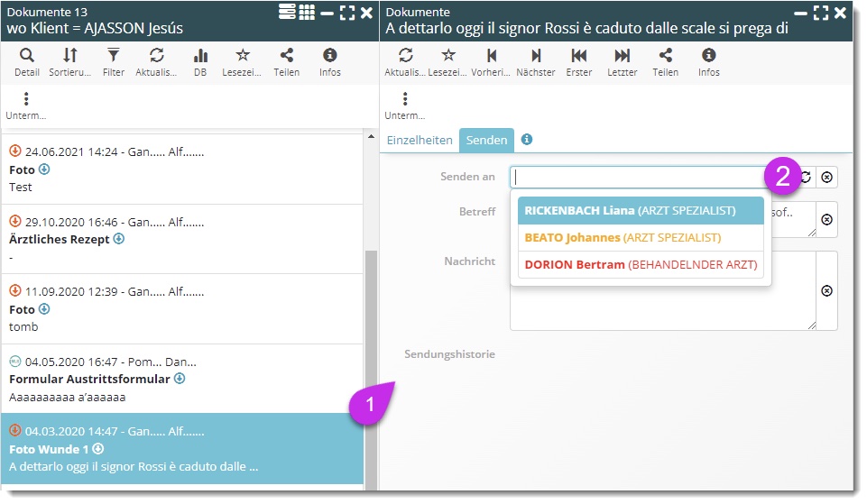
Task: Go to Nächster (next) document
Action: tap(536, 61)
